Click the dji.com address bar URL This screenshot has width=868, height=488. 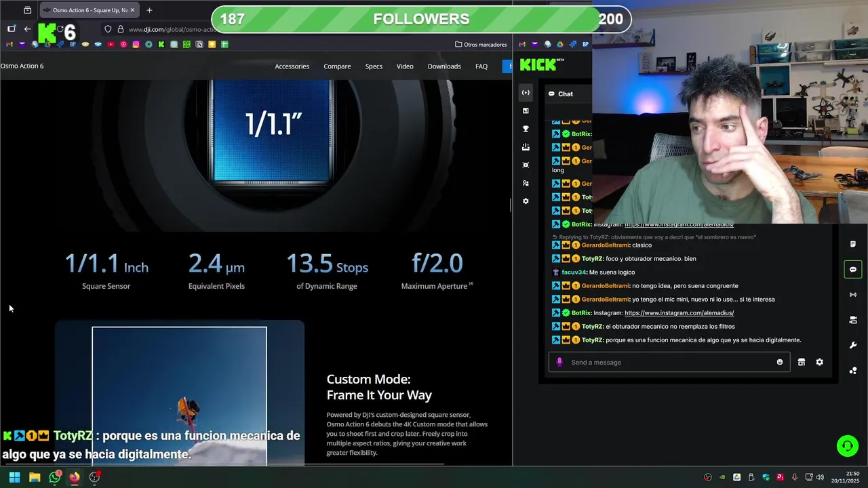coord(172,29)
